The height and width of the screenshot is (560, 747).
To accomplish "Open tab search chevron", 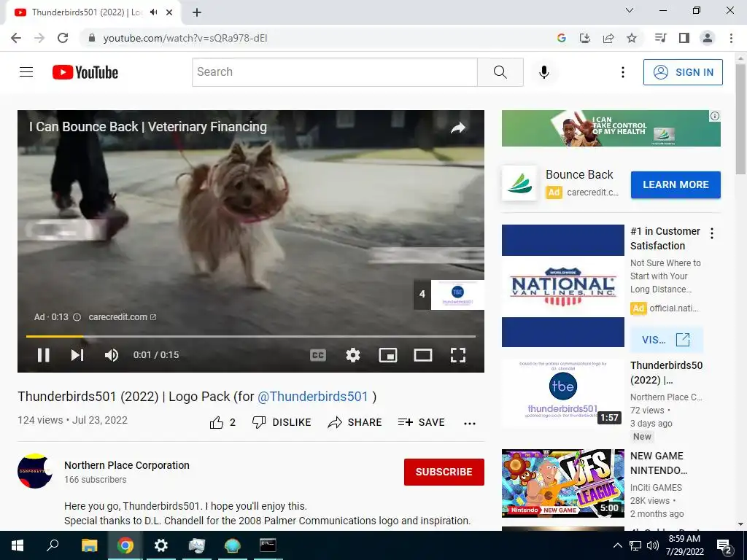I will pos(630,10).
